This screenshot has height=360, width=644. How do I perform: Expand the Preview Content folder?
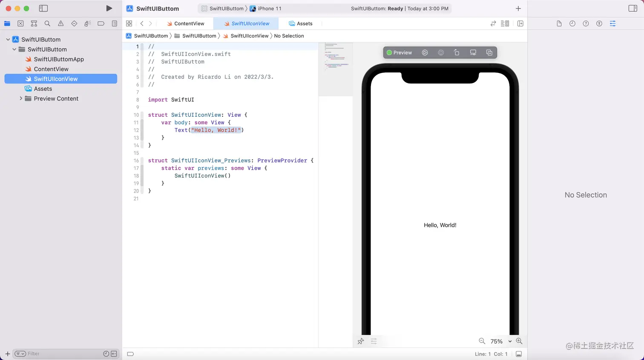point(21,98)
